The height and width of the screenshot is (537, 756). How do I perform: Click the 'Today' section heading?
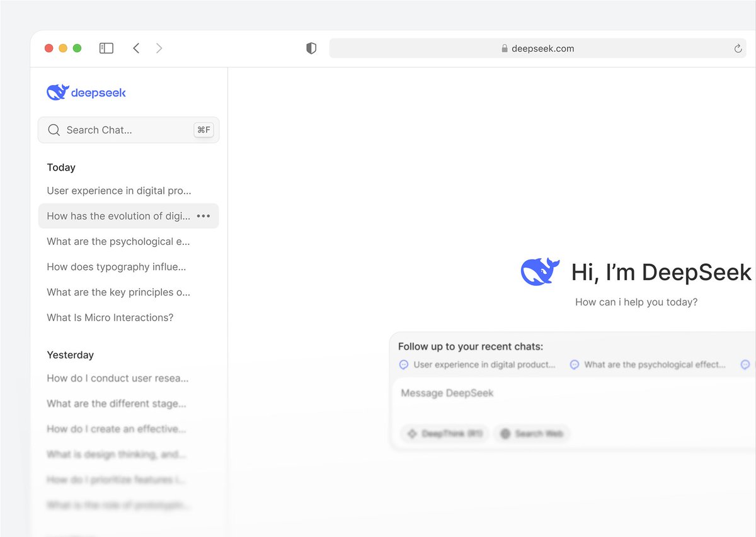point(61,167)
